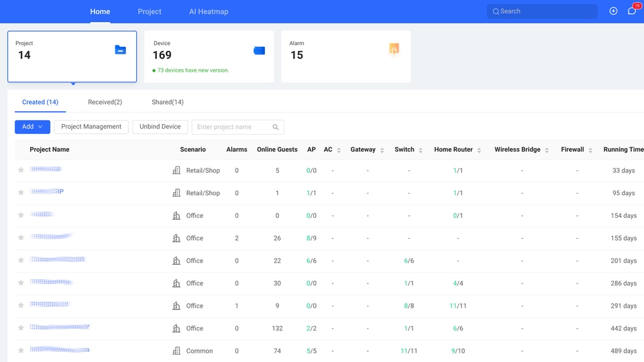Click Common scenario icon in 489 days row

click(x=176, y=351)
